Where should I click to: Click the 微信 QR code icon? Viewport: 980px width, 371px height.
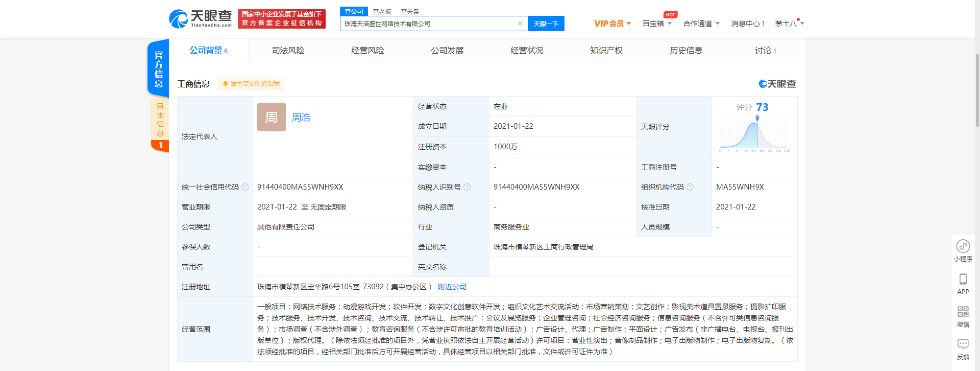click(963, 312)
